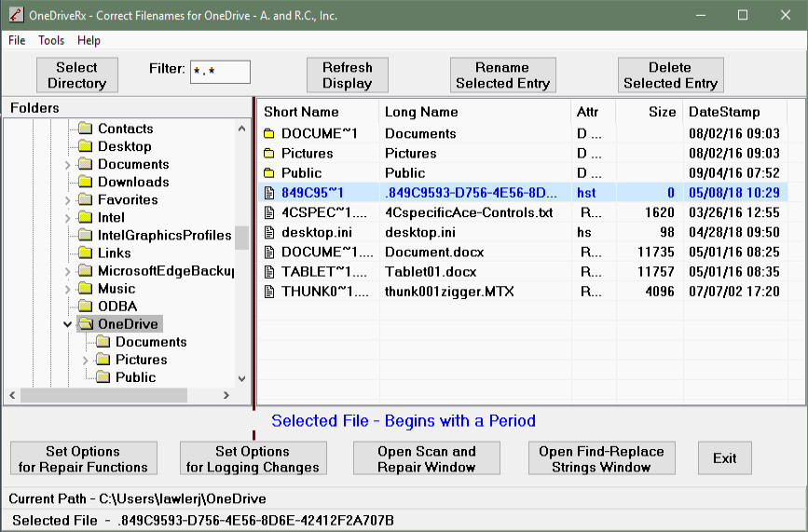Image resolution: width=808 pixels, height=532 pixels.
Task: Expand the MicrosoftEdgeBackups folder node
Action: tap(67, 271)
